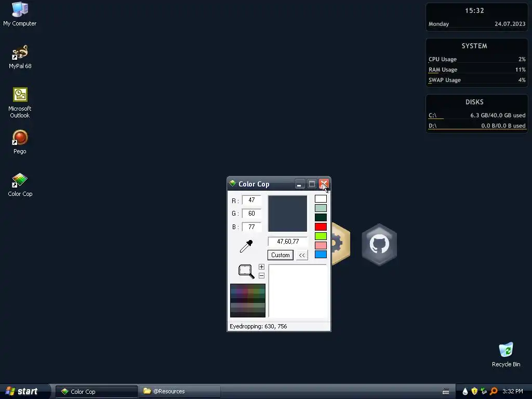Select the blue history swatch
This screenshot has height=399, width=532.
[x=321, y=254]
